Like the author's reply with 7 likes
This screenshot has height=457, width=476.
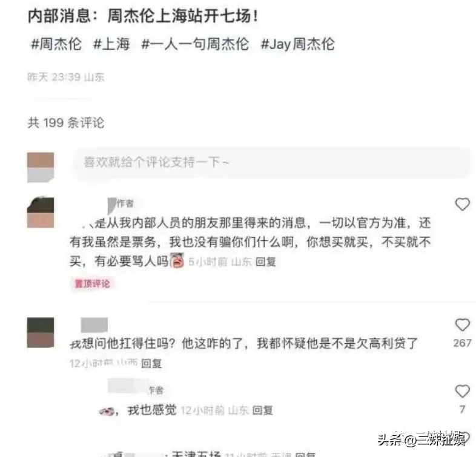pyautogui.click(x=462, y=391)
